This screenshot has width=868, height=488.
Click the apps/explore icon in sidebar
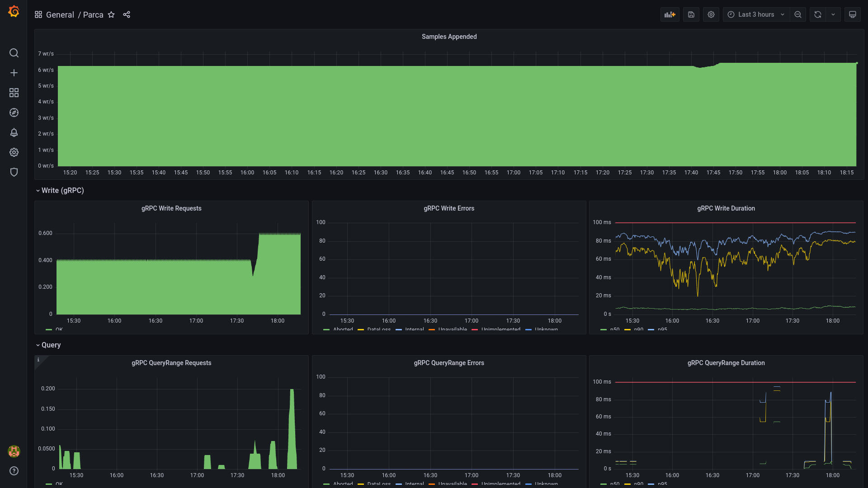tap(14, 113)
